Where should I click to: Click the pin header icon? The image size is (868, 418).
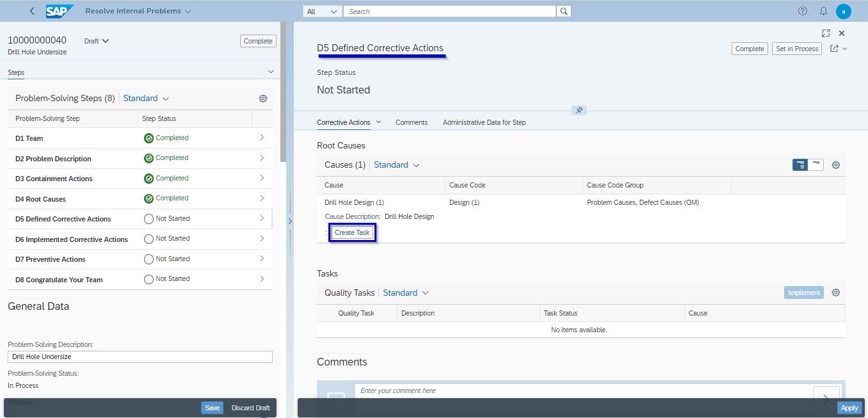pyautogui.click(x=579, y=110)
